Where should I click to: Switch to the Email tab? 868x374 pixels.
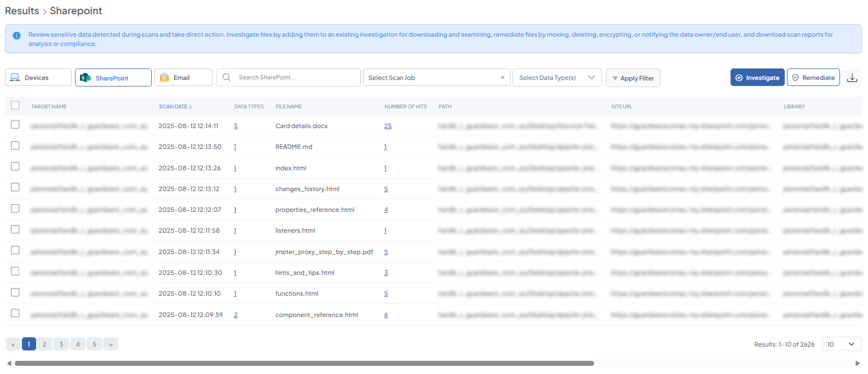[183, 78]
